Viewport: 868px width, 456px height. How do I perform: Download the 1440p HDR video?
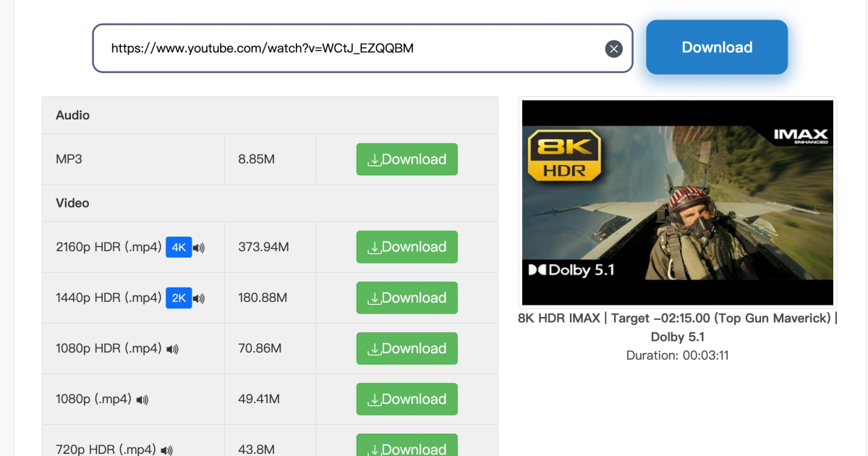pos(407,297)
